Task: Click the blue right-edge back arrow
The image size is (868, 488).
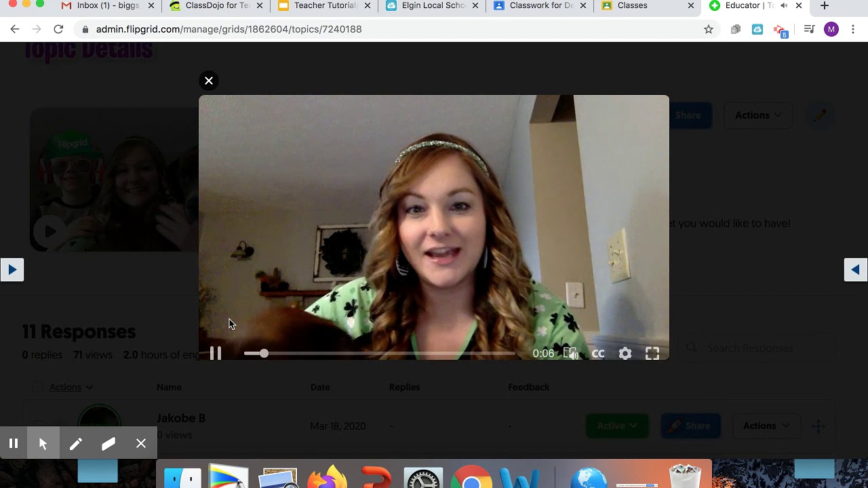Action: (856, 270)
